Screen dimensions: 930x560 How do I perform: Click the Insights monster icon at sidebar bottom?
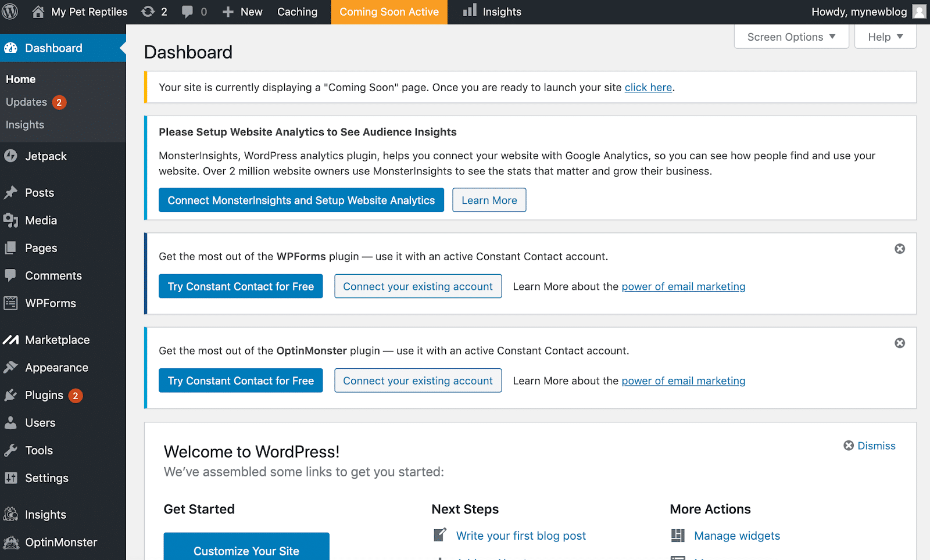click(x=10, y=514)
